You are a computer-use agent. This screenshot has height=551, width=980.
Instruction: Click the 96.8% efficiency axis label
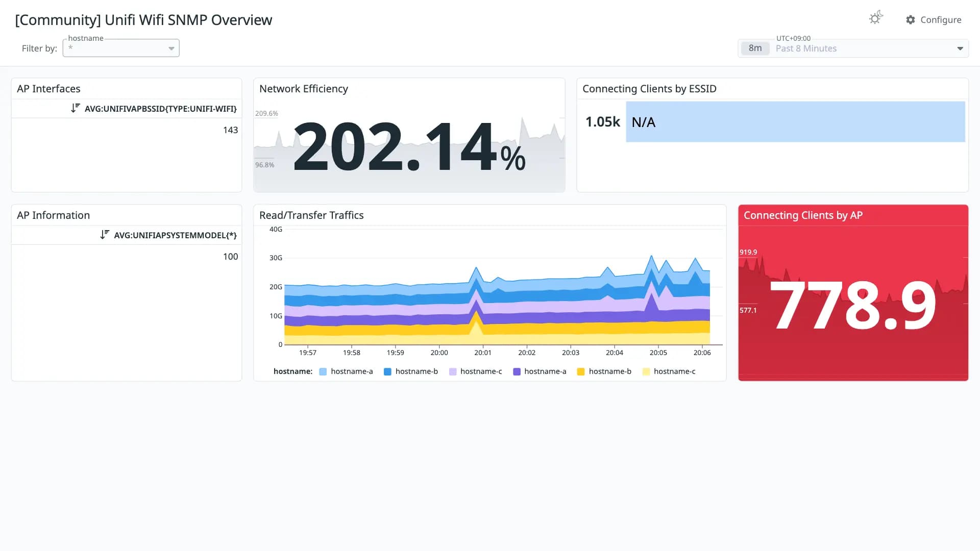264,165
